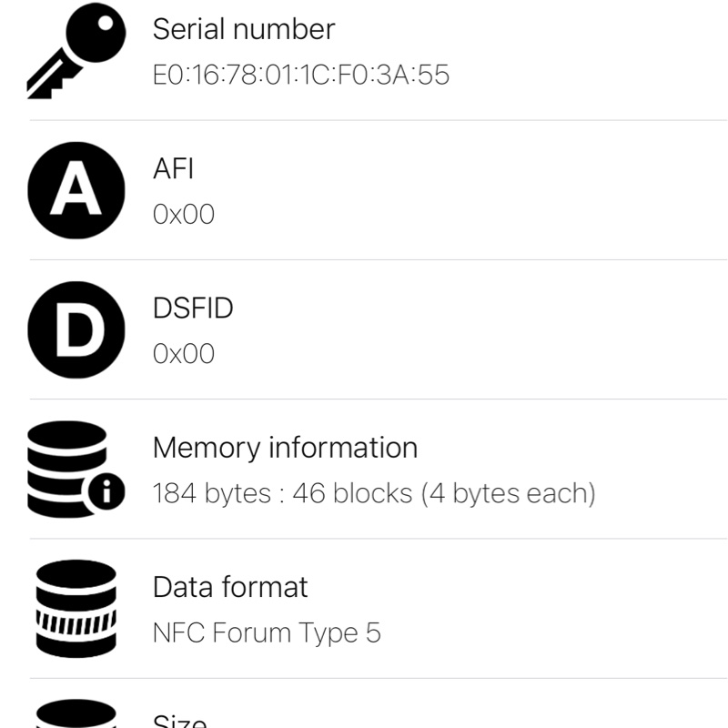This screenshot has width=728, height=728.
Task: Select the Data format heading
Action: [230, 587]
